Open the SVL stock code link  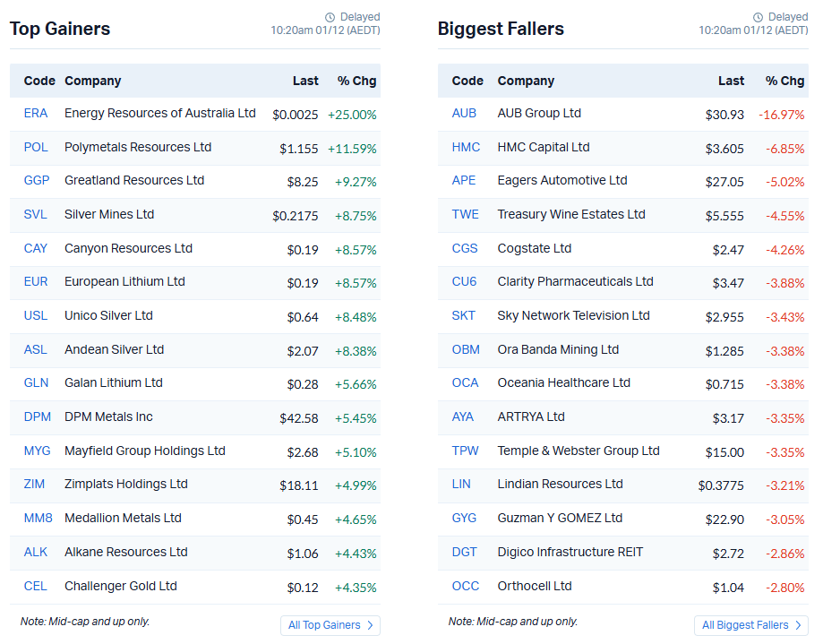35,215
